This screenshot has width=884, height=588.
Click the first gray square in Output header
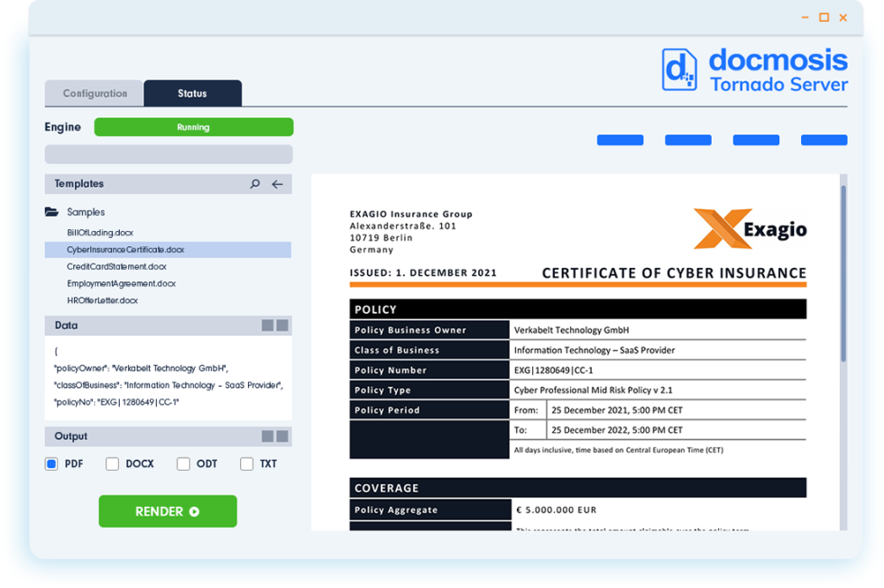tap(267, 436)
